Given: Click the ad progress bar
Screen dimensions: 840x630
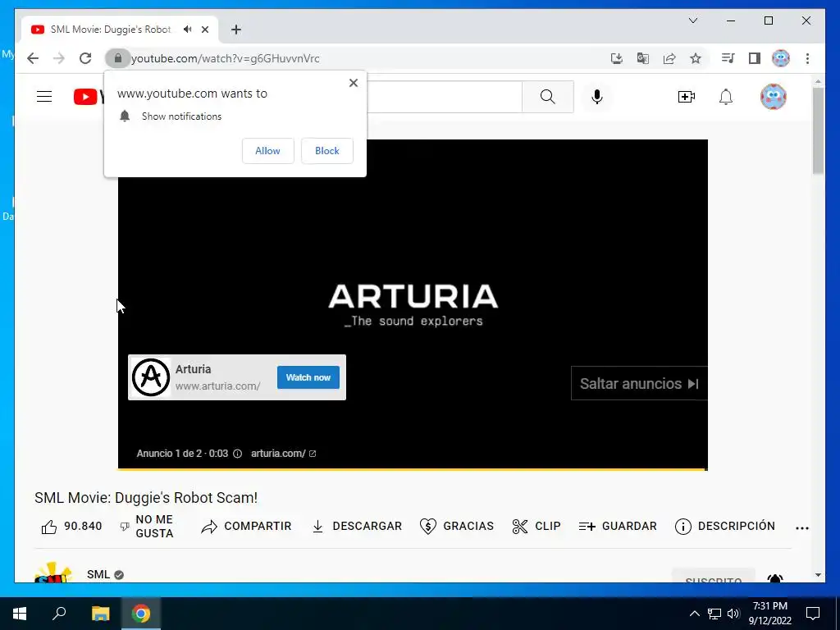Looking at the screenshot, I should 413,469.
